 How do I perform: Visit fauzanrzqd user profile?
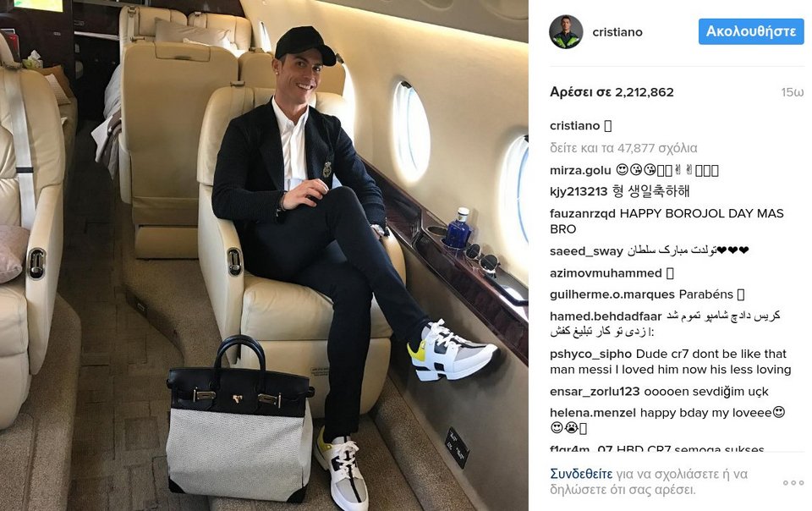(x=583, y=213)
